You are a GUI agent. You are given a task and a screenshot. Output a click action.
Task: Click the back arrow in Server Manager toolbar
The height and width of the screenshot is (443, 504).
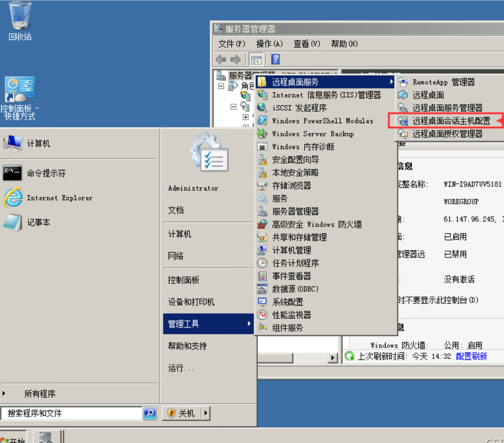221,59
